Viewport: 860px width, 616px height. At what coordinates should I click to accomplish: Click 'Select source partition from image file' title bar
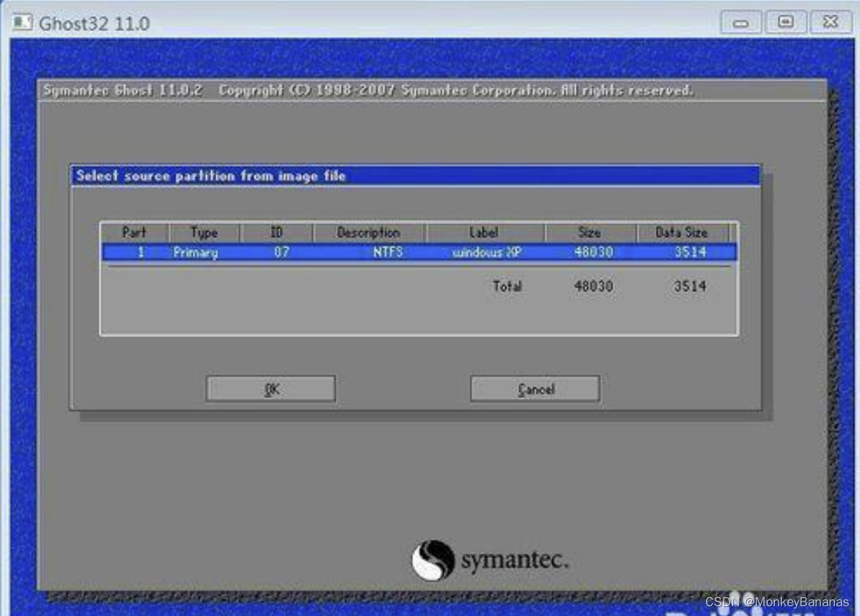coord(415,176)
